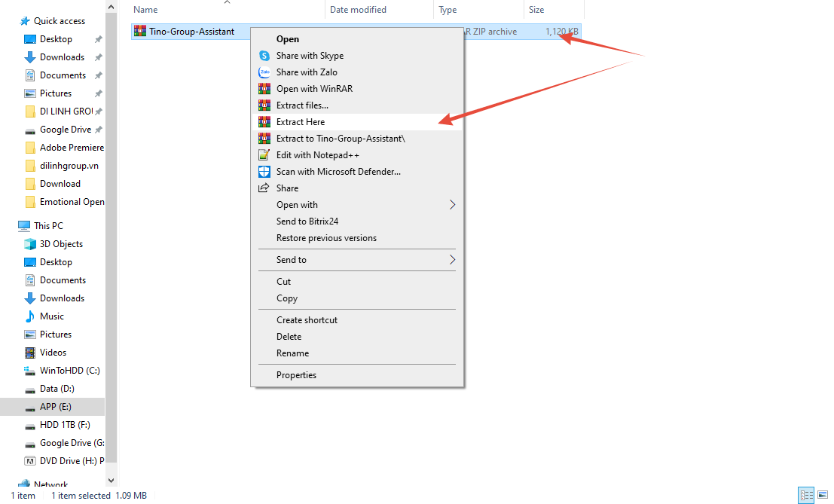Select Create shortcut menu entry

click(357, 320)
